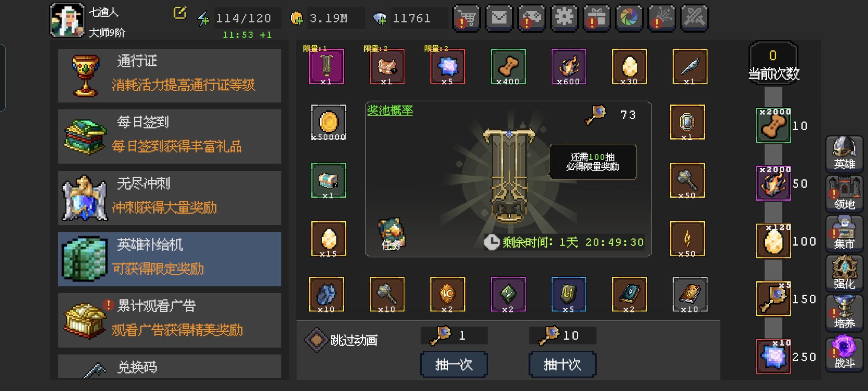Open the 累计观看广告 ad rewards item

(x=169, y=320)
